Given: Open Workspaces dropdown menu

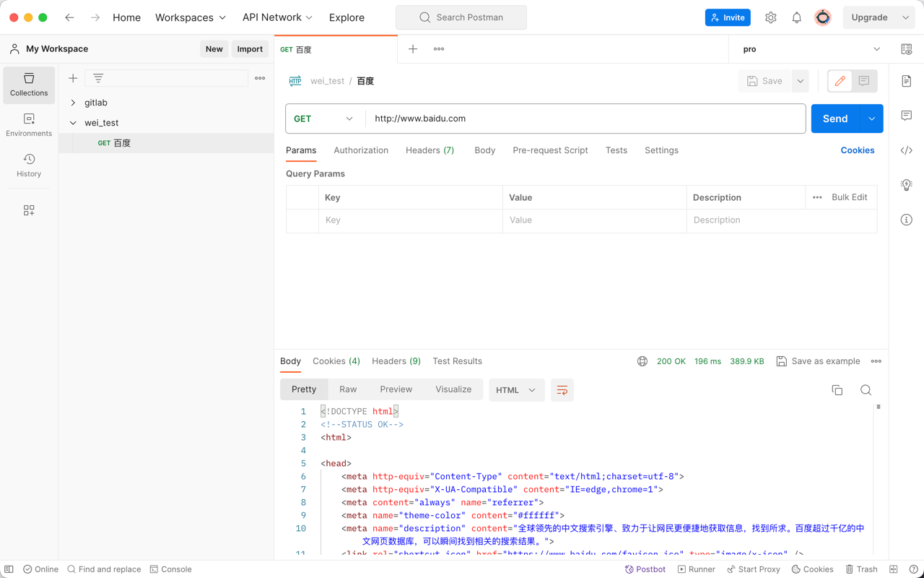Looking at the screenshot, I should click(191, 17).
